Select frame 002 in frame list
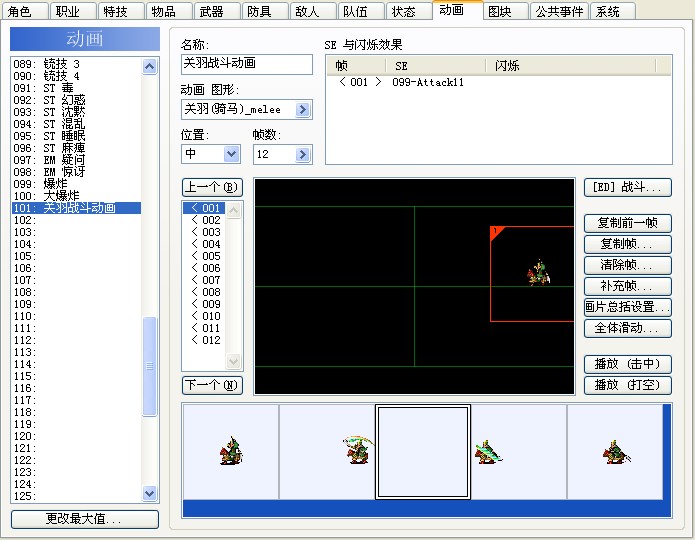695x540 pixels. [204, 220]
